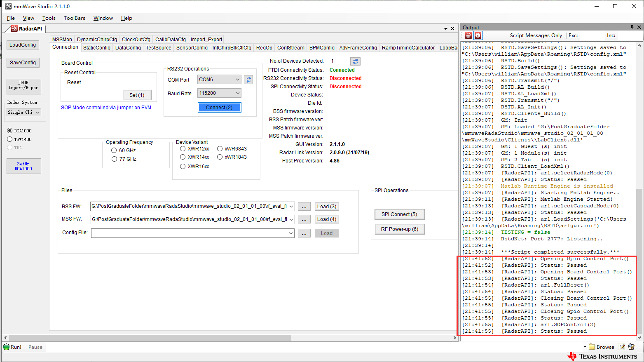Click the Set (1) reset button
Viewport: 644px width, 362px height.
click(x=137, y=95)
